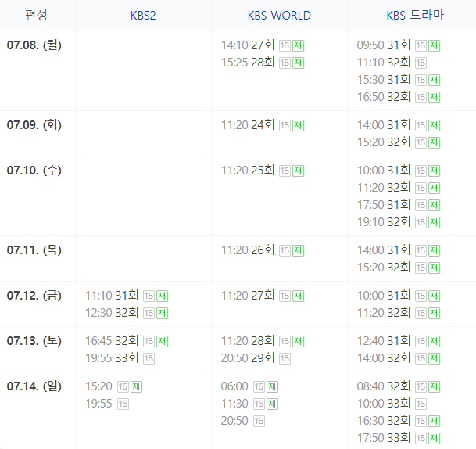Click the 15 age-rating badge beside 20:50 Sunday
Screen dimensions: 476x449
(259, 422)
